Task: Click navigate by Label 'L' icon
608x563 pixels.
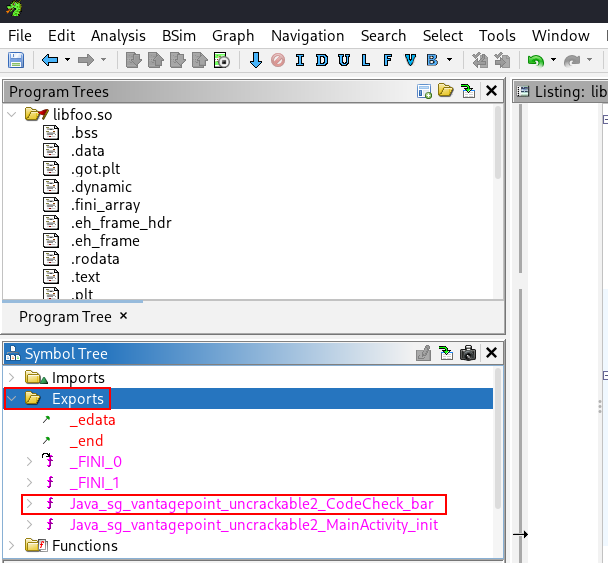Action: 365,60
